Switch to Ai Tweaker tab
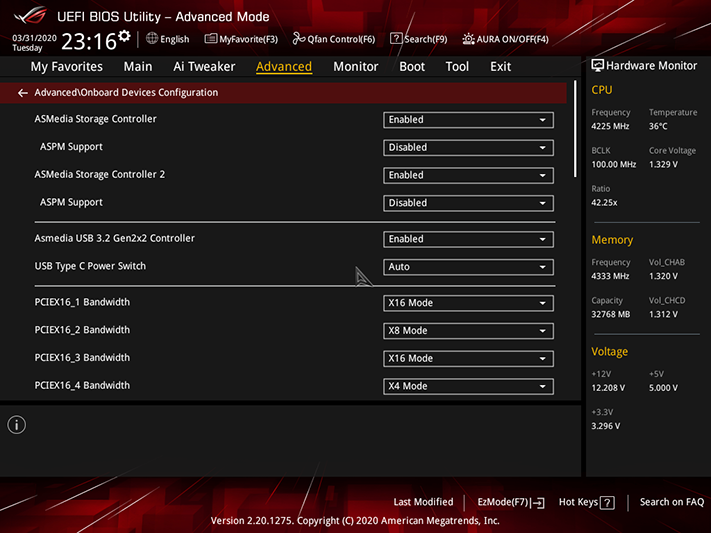The width and height of the screenshot is (711, 533). point(204,67)
